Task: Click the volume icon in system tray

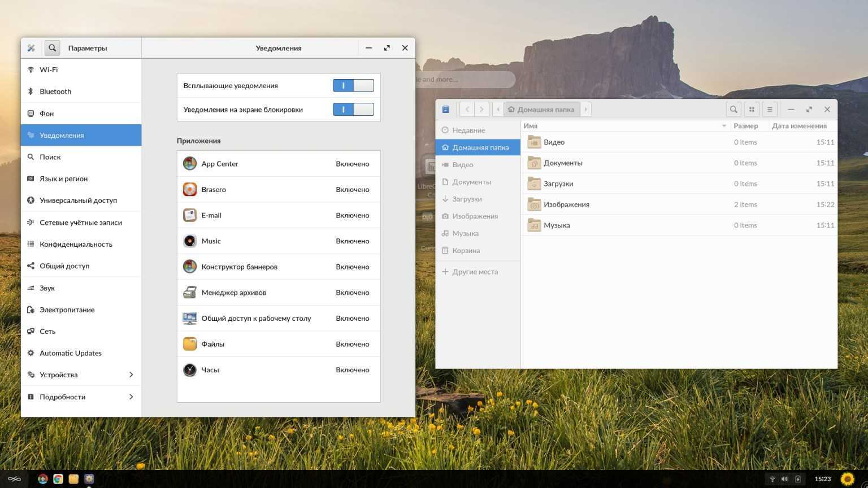Action: point(784,479)
